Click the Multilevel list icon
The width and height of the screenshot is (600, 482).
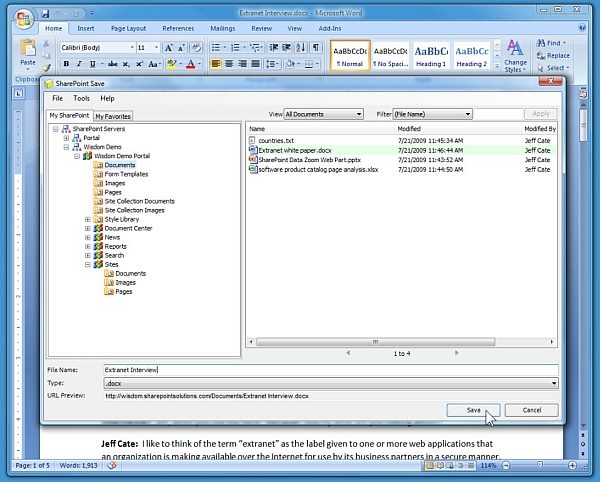click(x=254, y=47)
